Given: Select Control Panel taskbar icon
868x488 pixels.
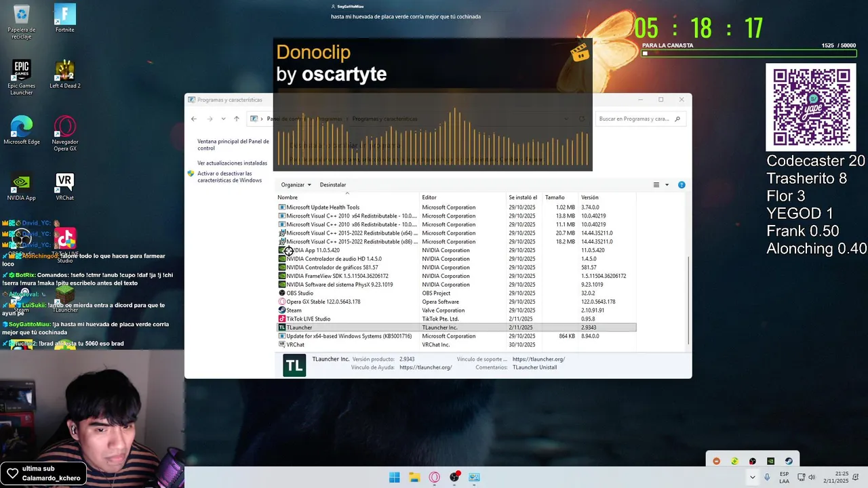Looking at the screenshot, I should coord(474,477).
